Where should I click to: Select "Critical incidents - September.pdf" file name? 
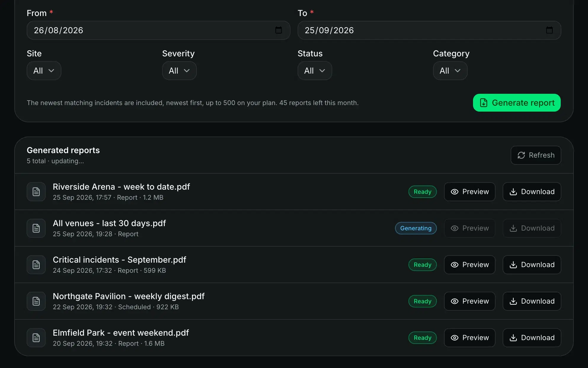(119, 260)
